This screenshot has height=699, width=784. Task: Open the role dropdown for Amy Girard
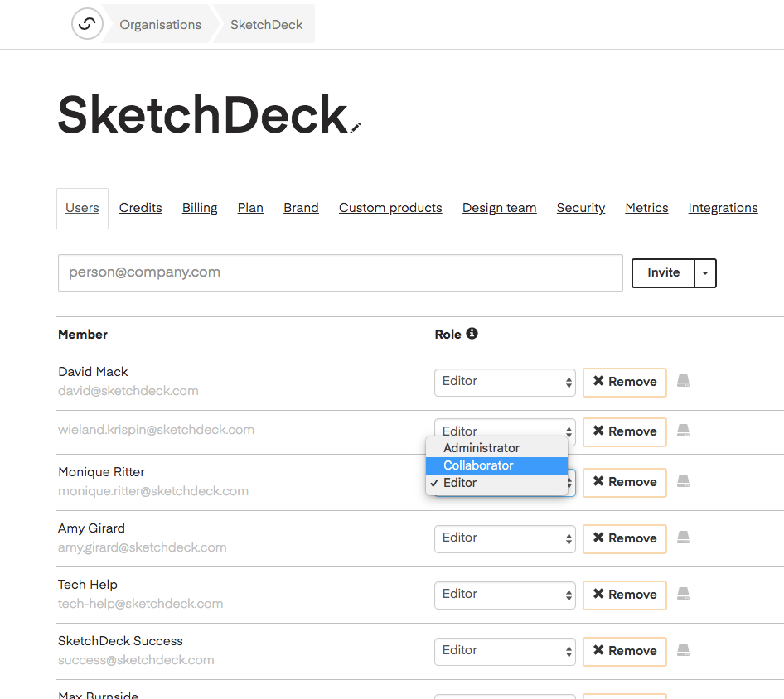pyautogui.click(x=505, y=538)
